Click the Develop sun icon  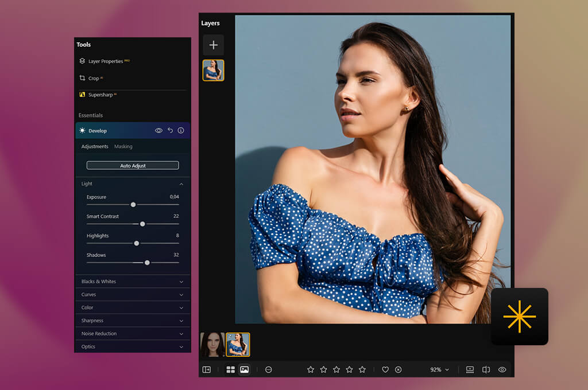pyautogui.click(x=83, y=130)
